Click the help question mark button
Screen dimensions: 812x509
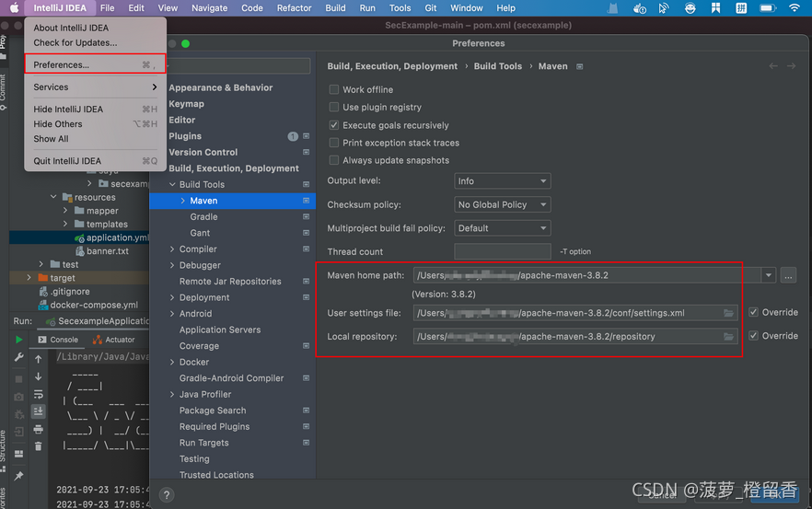167,495
